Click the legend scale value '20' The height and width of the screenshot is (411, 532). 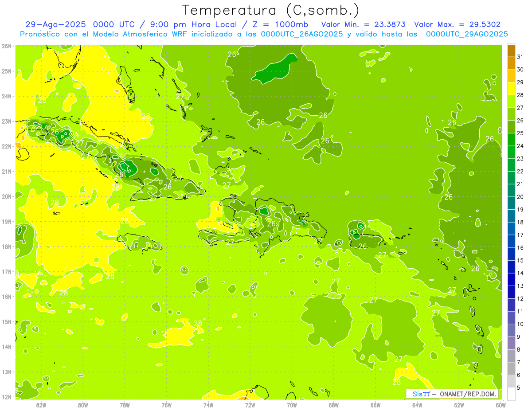[520, 197]
